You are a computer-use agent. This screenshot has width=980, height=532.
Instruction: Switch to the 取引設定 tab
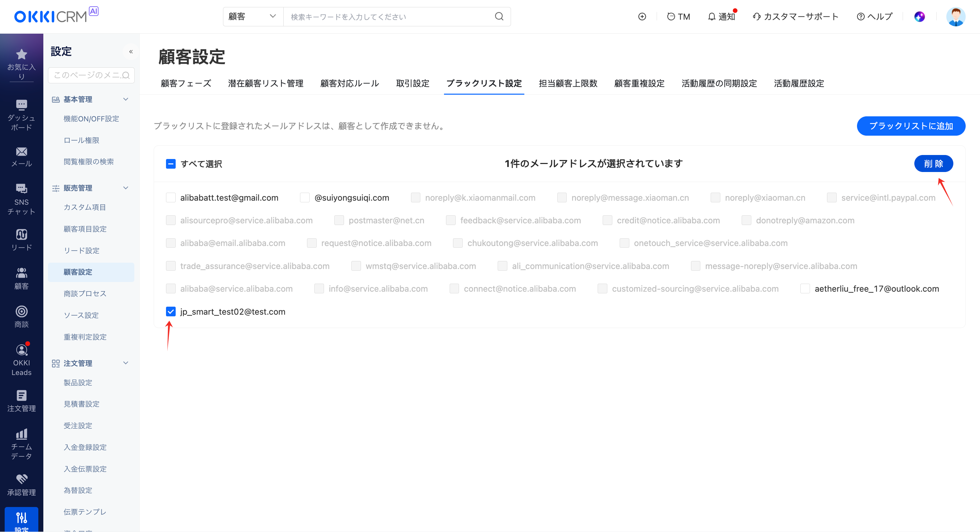[413, 83]
